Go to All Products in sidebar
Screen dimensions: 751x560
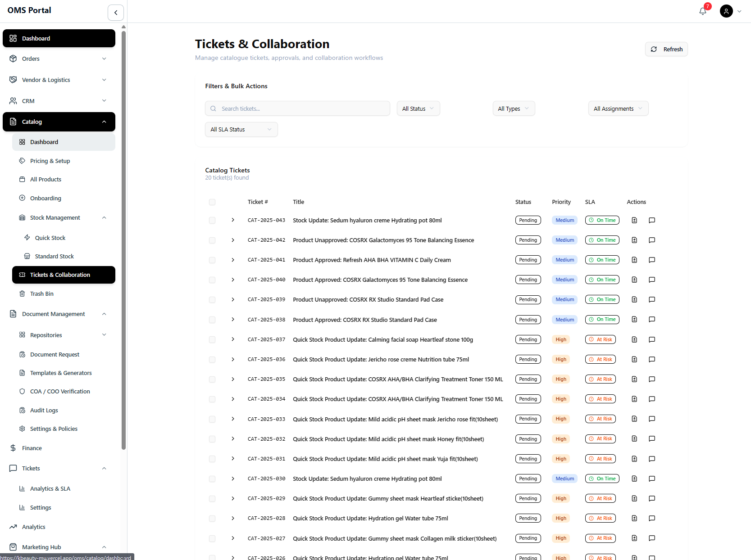(x=64, y=179)
